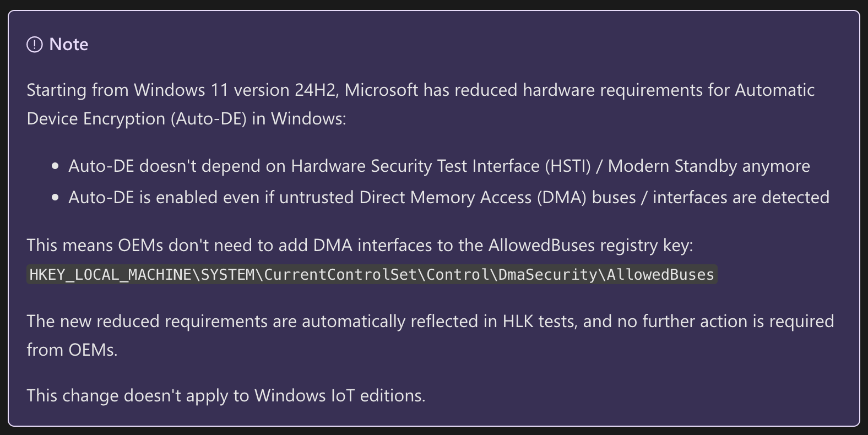Click the Note heading text
Viewport: 868px width, 435px height.
tap(69, 45)
